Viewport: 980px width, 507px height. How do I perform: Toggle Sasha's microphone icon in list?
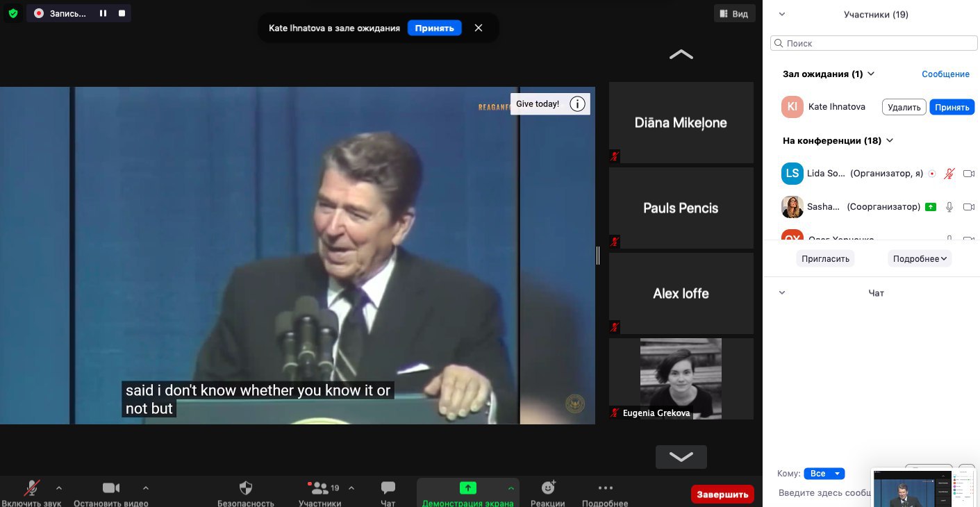(x=949, y=207)
